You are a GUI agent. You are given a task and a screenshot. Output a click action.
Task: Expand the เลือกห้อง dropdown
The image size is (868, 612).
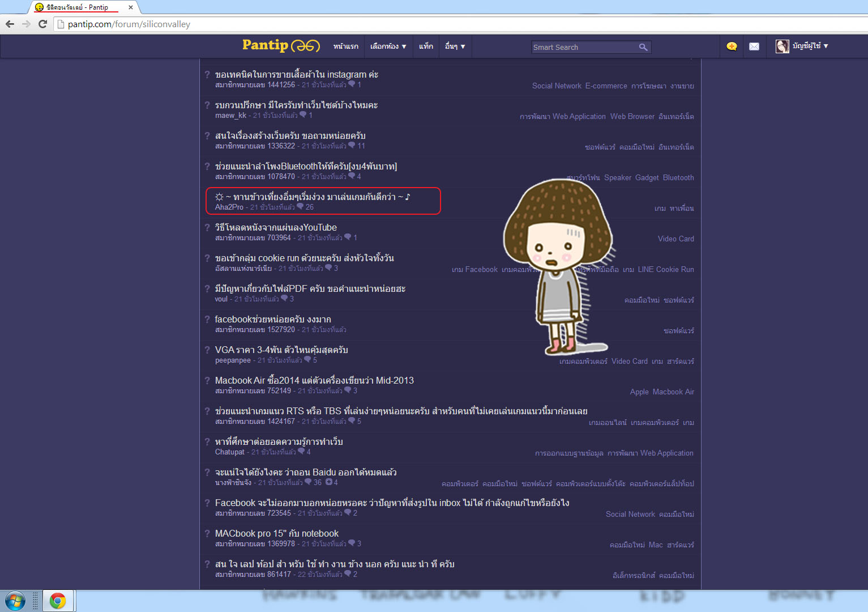pos(388,46)
